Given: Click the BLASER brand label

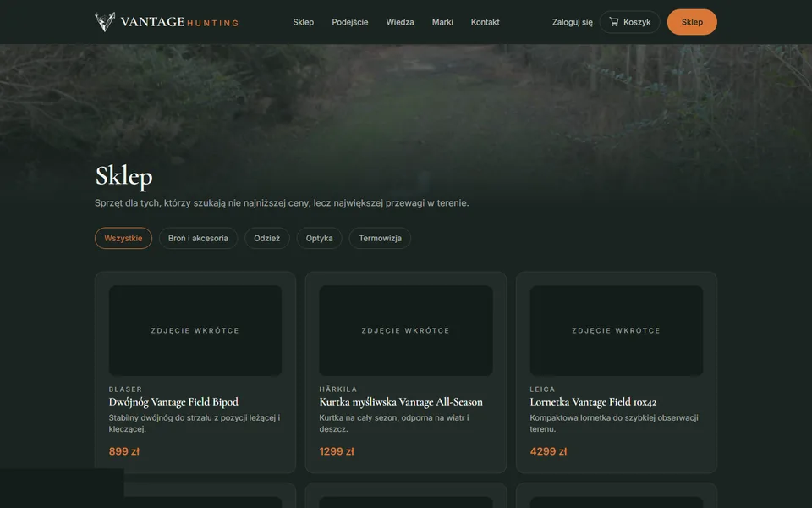Looking at the screenshot, I should point(125,389).
